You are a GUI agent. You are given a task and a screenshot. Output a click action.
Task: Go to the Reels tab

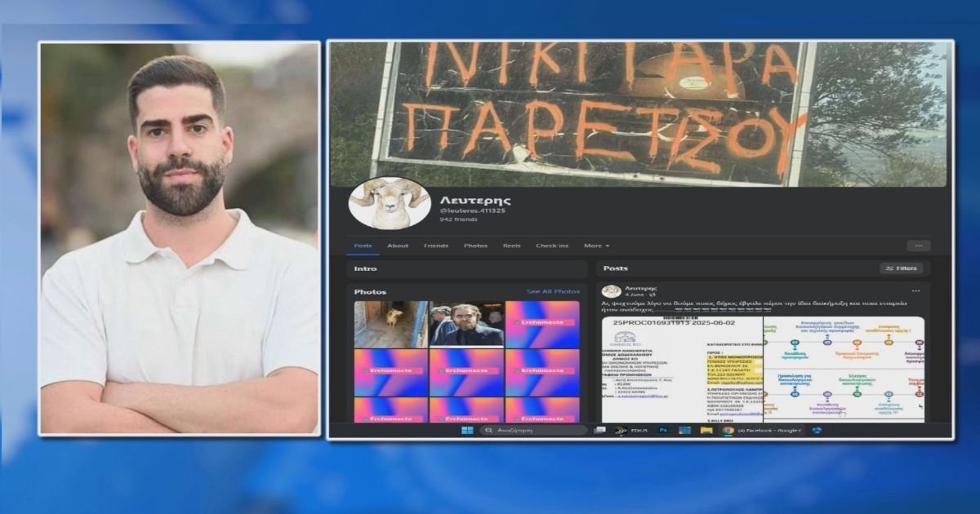511,246
